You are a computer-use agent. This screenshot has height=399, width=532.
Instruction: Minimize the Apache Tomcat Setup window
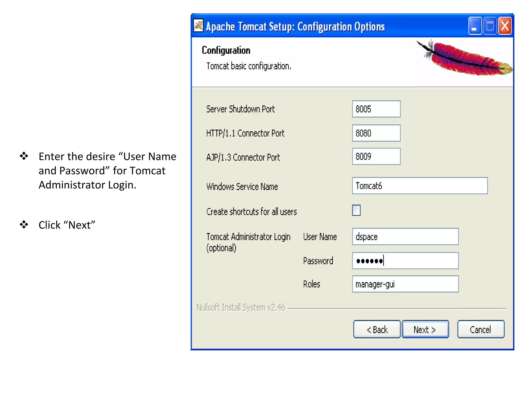(475, 26)
